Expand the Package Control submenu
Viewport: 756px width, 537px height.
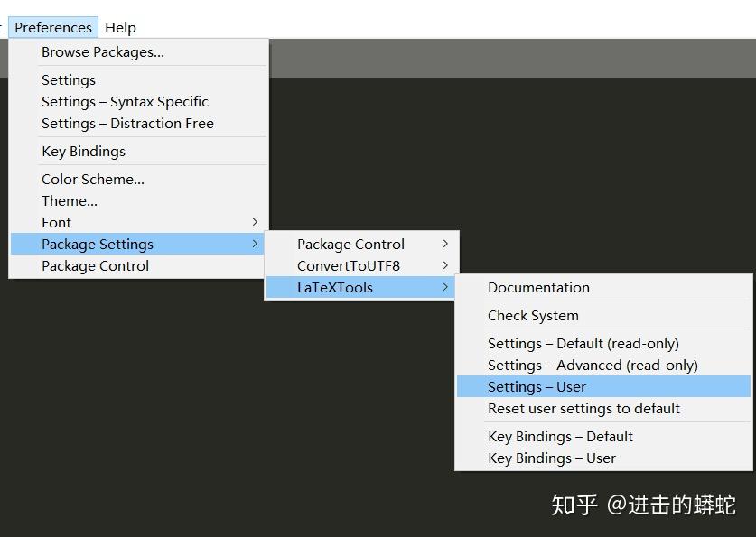[351, 244]
